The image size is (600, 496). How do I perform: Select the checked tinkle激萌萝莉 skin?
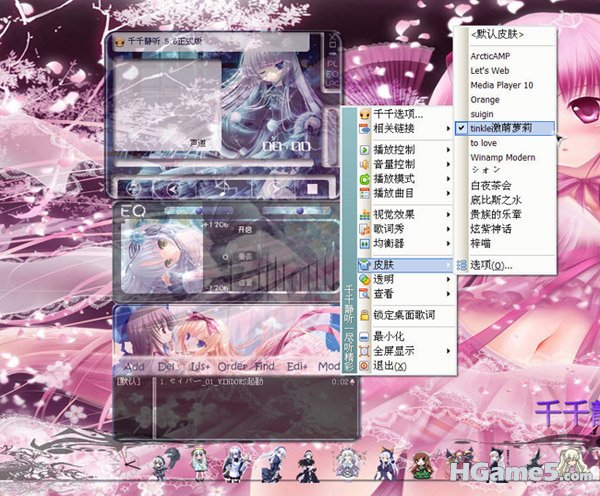[x=505, y=128]
